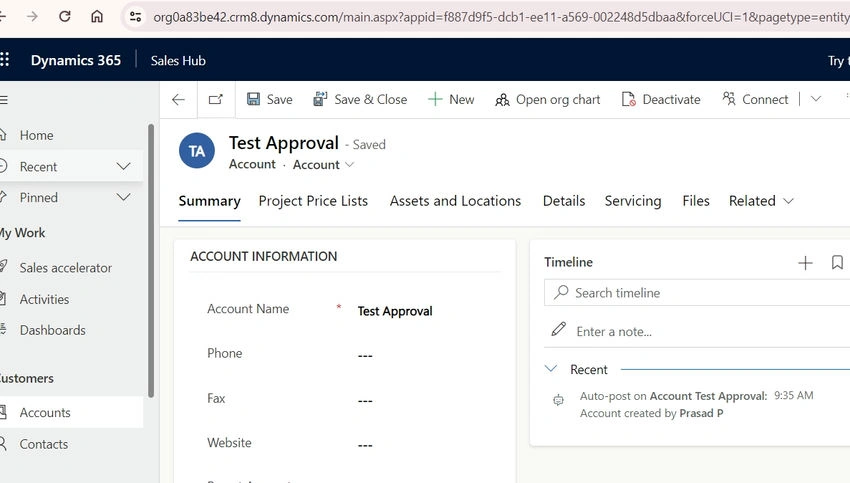The image size is (850, 483).
Task: Expand the Recent navigation group chevron
Action: 124,166
